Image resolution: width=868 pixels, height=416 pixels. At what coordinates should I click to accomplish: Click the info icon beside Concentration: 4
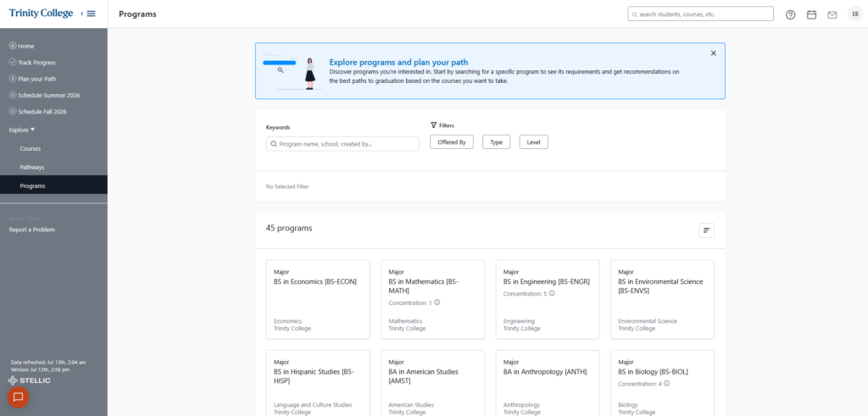coord(666,383)
